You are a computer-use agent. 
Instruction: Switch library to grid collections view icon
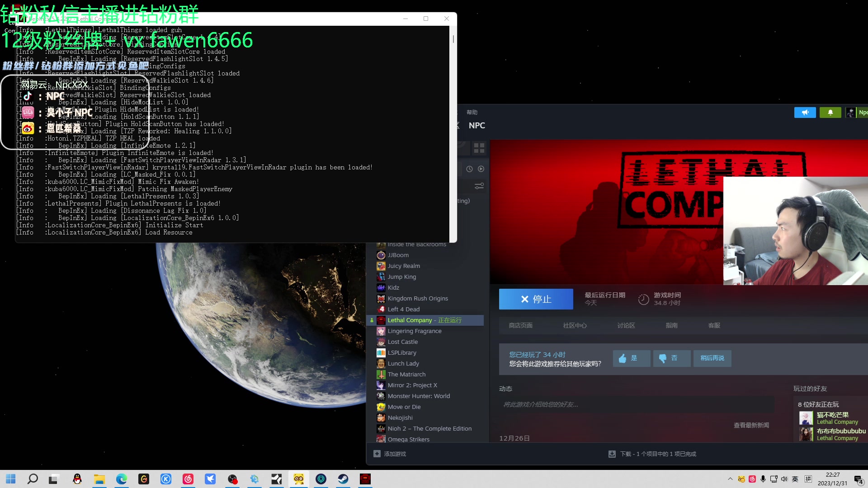[x=479, y=148]
